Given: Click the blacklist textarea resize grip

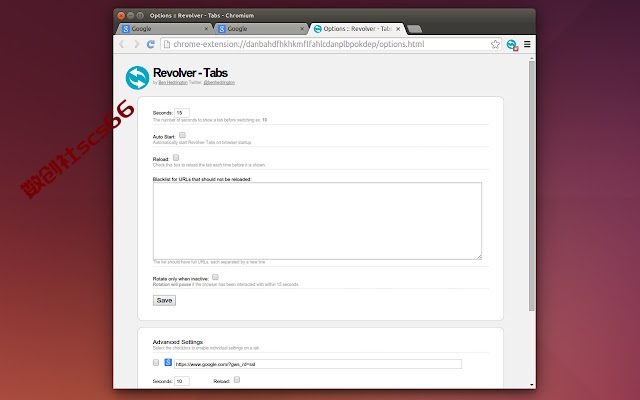Looking at the screenshot, I should (x=479, y=257).
